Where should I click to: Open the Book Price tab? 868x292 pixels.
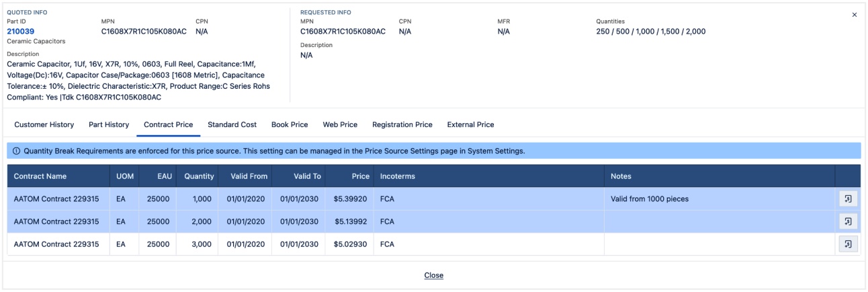point(290,124)
